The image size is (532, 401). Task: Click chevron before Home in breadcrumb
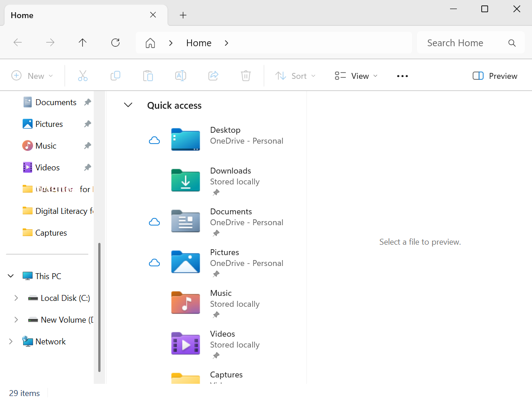point(171,43)
